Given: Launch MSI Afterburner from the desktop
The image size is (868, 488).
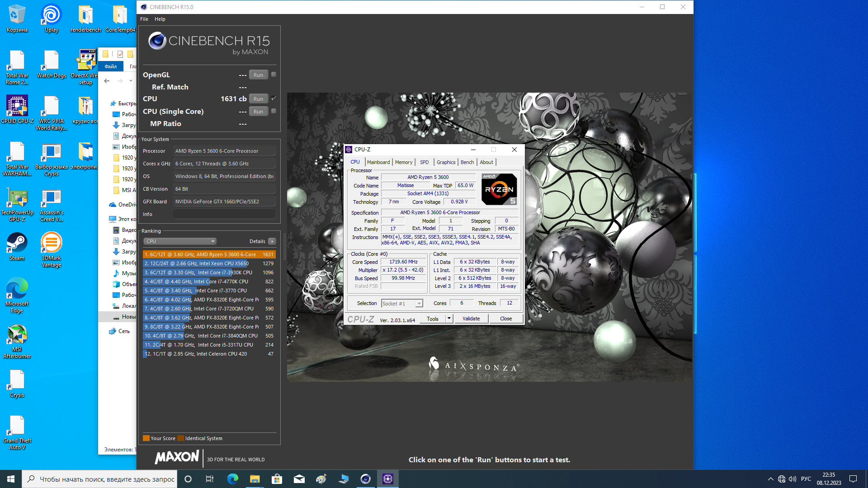Looking at the screenshot, I should point(17,341).
